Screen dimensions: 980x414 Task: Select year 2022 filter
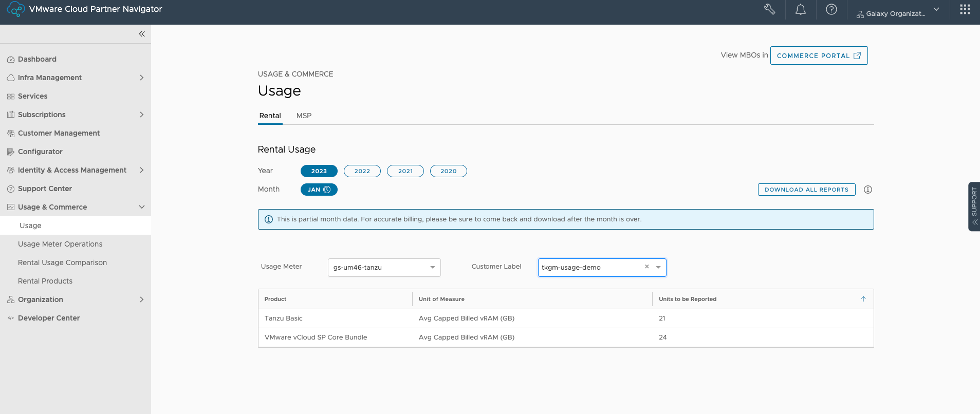click(362, 171)
